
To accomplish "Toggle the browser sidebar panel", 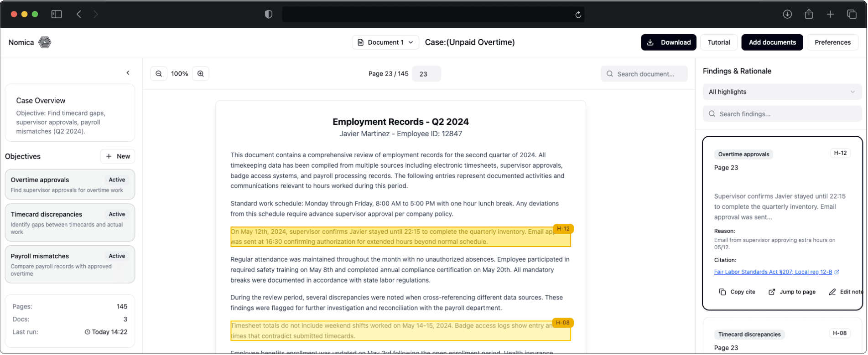I will [x=57, y=14].
